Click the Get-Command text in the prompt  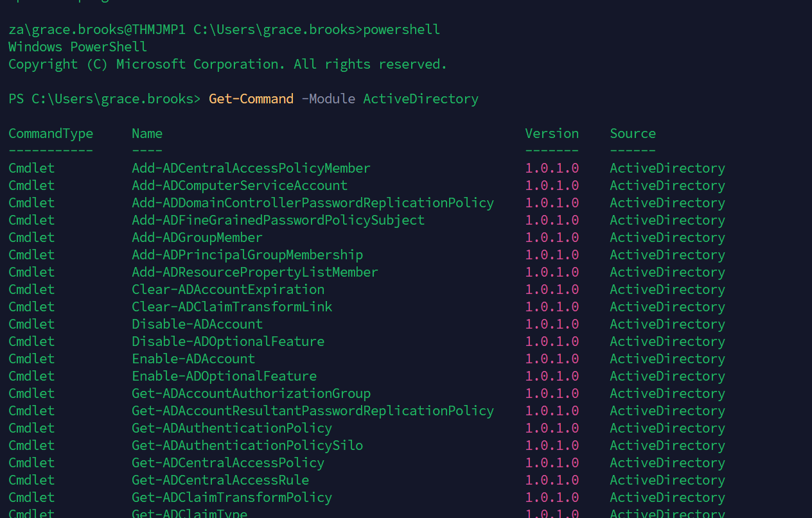[251, 99]
